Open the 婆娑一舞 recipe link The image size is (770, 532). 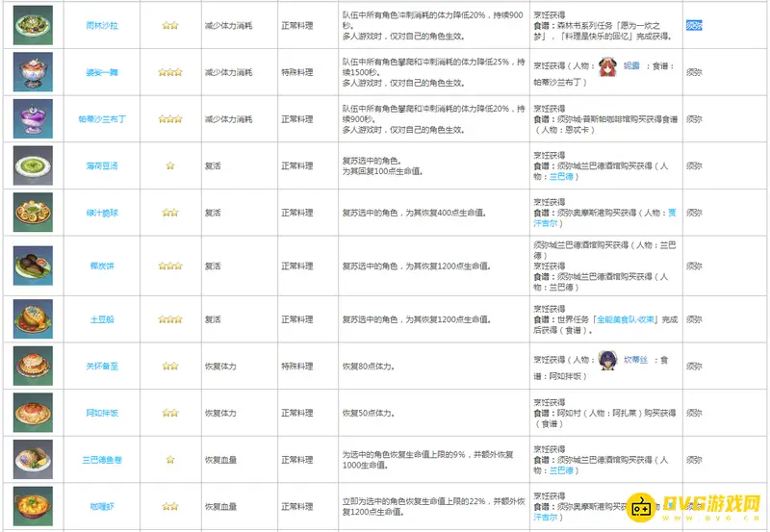click(x=100, y=72)
